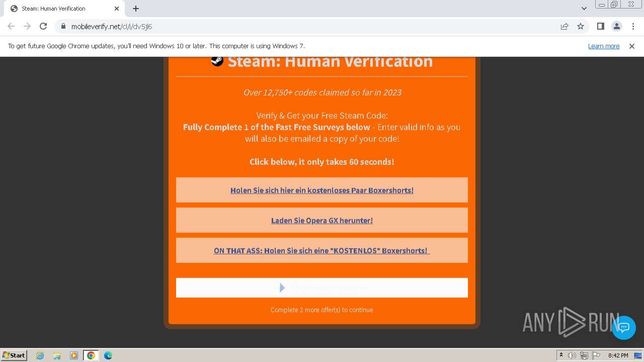Bookmark this tab with star icon

point(581,26)
